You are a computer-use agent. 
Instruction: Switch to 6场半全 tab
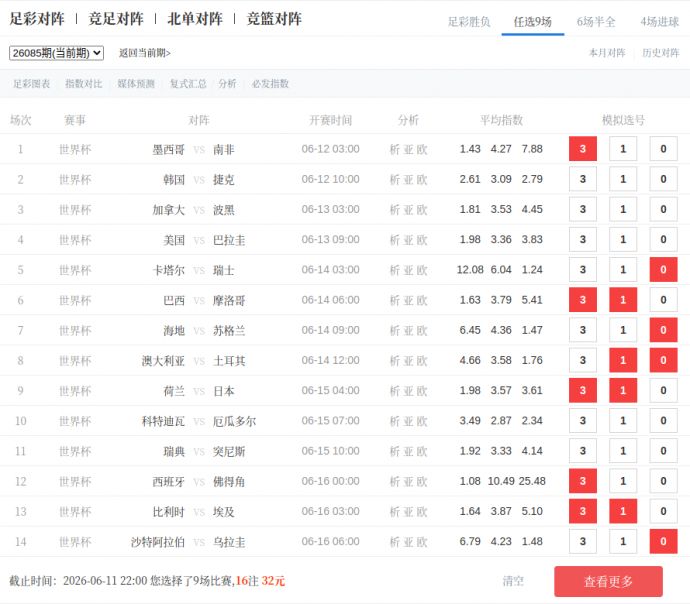click(x=596, y=22)
